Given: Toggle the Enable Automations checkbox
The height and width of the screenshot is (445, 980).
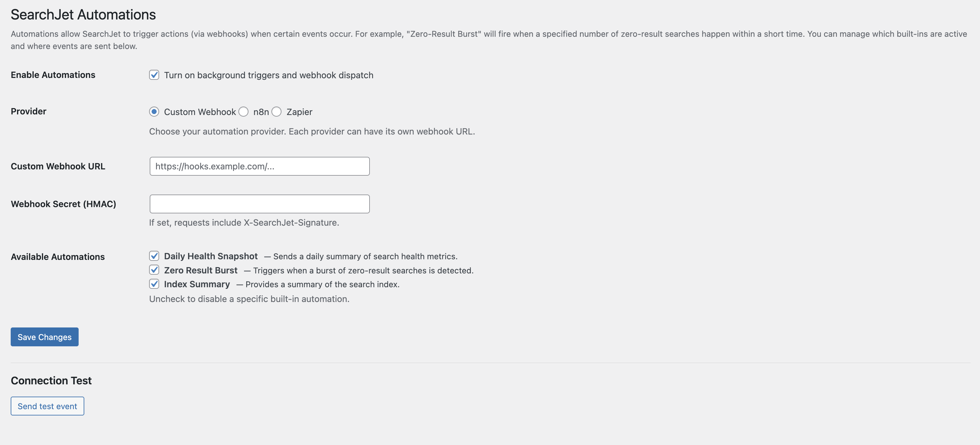Looking at the screenshot, I should pos(154,75).
